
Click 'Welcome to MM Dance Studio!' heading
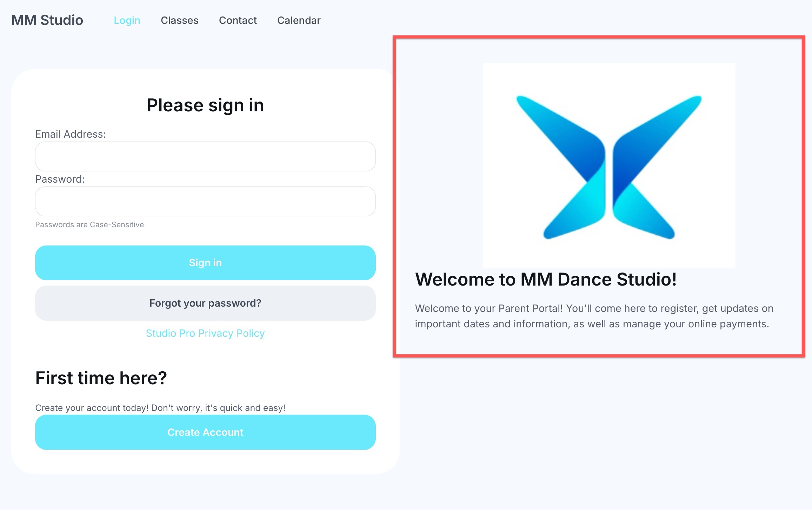pyautogui.click(x=546, y=279)
